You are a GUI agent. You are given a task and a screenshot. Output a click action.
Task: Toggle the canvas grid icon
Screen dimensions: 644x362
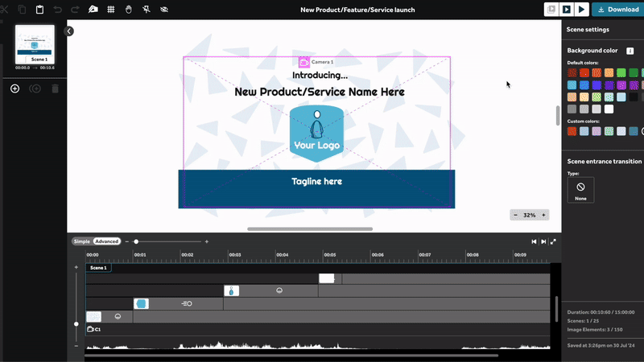[110, 10]
